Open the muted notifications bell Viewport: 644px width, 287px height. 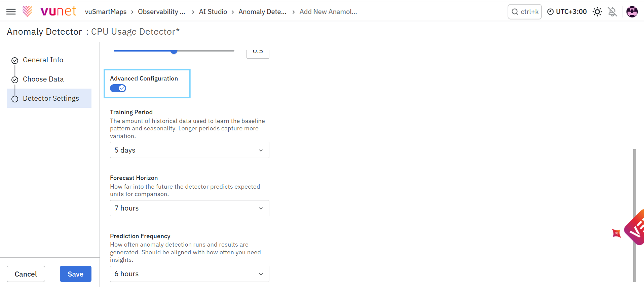tap(612, 12)
